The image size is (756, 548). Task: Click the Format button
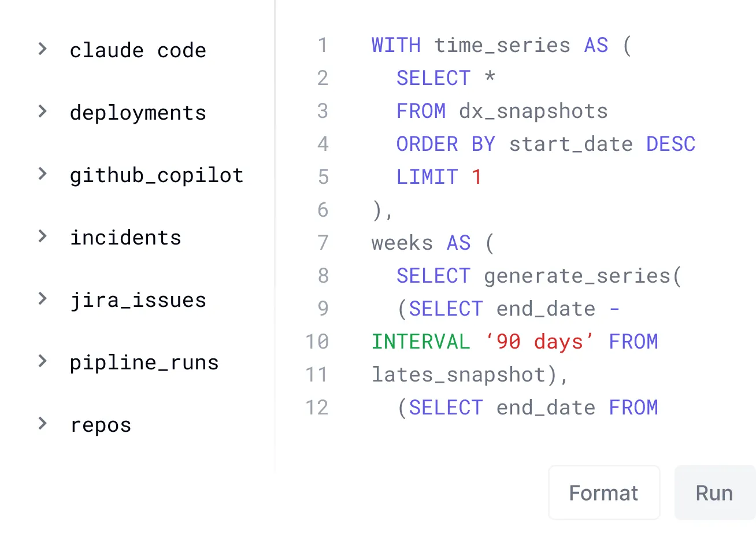point(603,493)
